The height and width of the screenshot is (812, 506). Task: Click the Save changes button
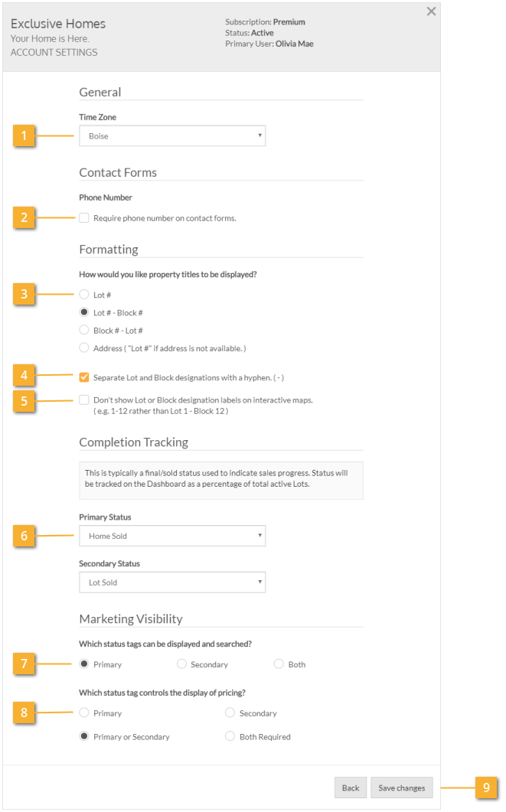click(x=401, y=788)
